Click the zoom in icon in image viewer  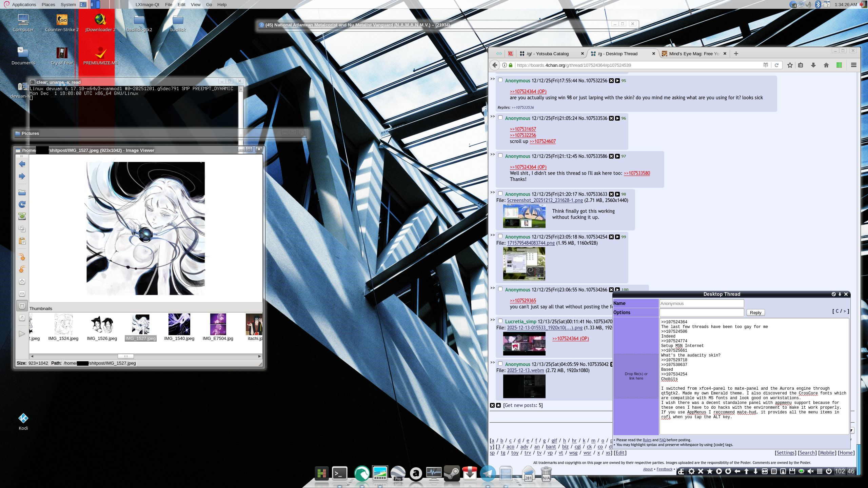pyautogui.click(x=22, y=282)
